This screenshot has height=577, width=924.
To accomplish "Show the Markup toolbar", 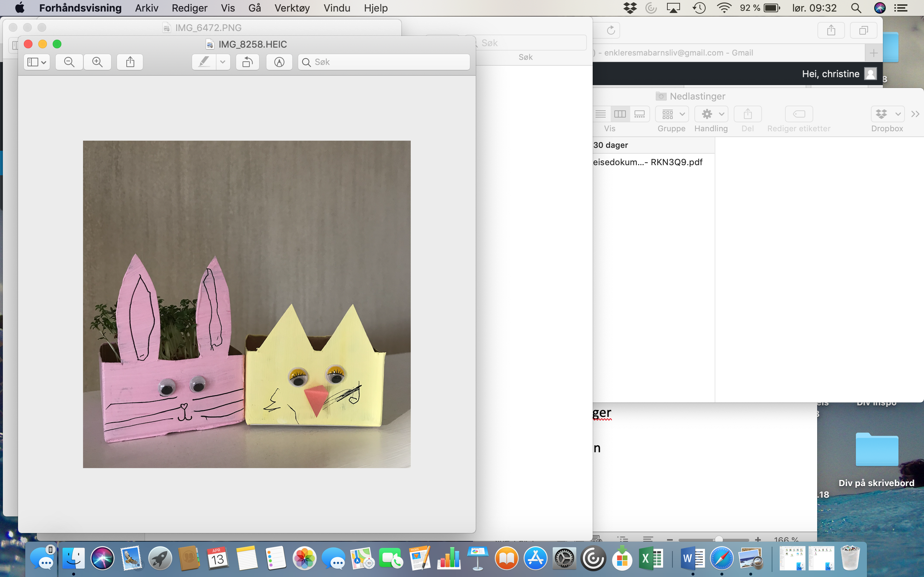I will pyautogui.click(x=279, y=62).
